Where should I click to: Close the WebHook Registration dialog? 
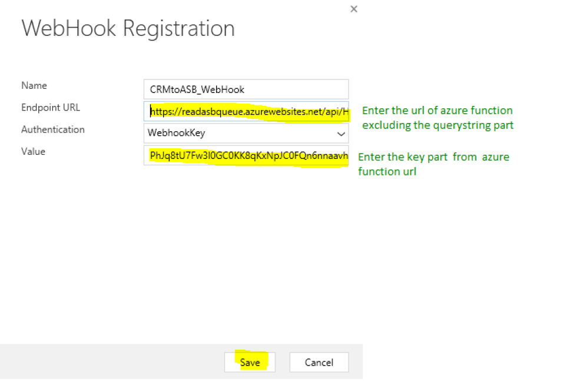[x=353, y=9]
